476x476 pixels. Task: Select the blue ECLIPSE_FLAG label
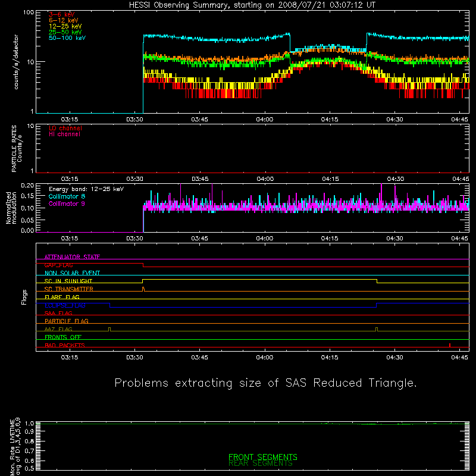[65, 305]
